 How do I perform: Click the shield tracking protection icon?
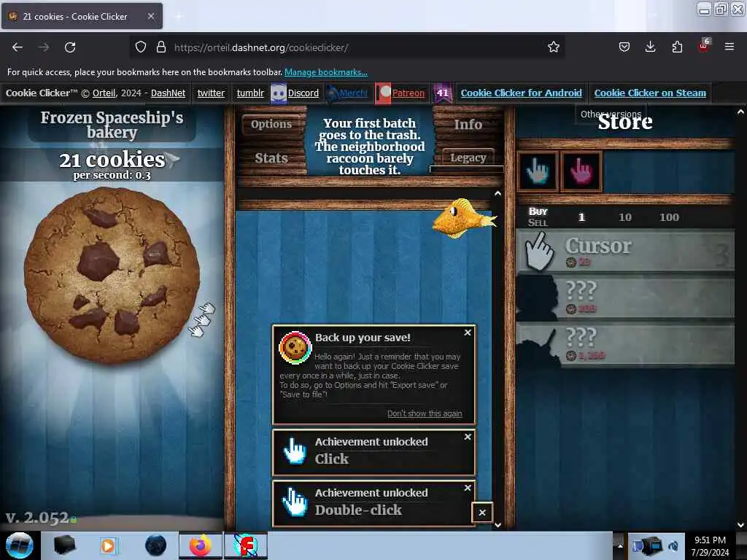tap(141, 47)
